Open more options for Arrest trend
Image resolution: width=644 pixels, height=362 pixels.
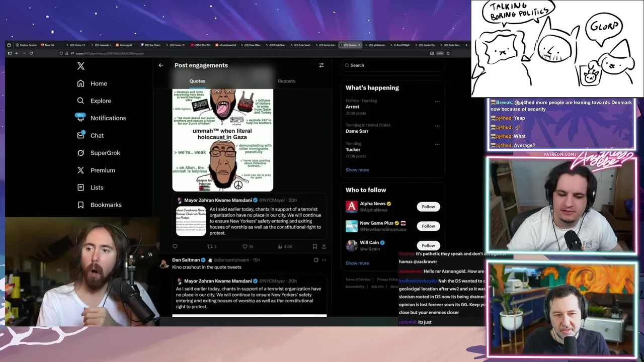(437, 101)
